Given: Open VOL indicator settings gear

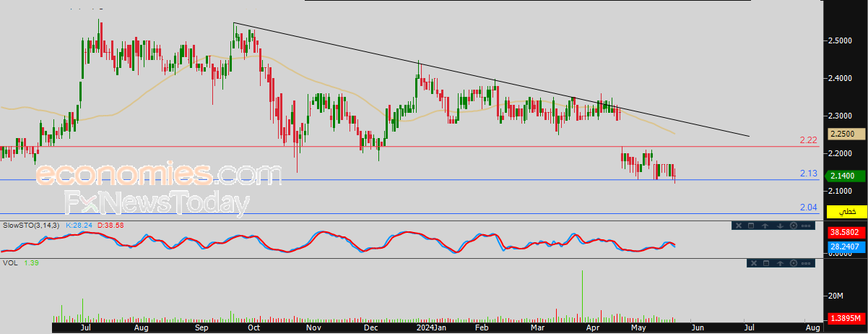Looking at the screenshot, I should (x=794, y=263).
